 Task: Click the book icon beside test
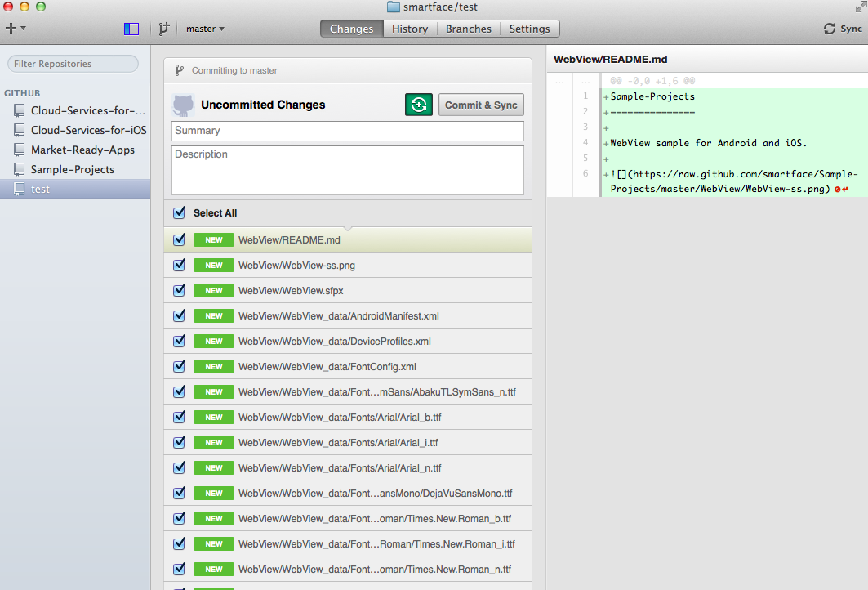coord(20,189)
